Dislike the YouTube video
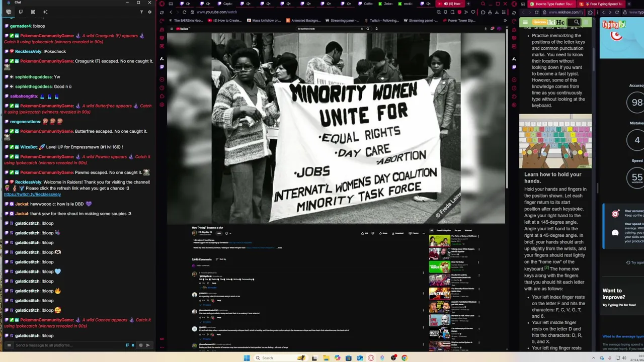Screen dimensions: 644x362 [x=373, y=233]
